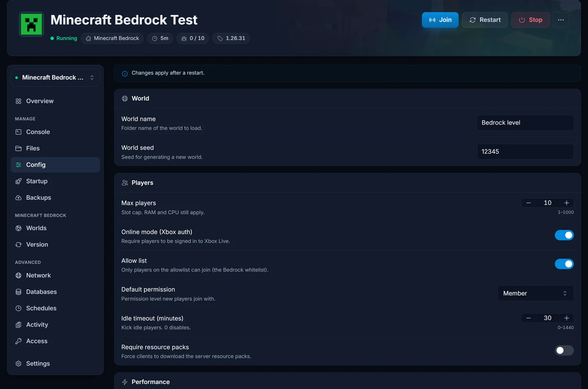Open the three-dot more actions menu
The width and height of the screenshot is (588, 389).
click(561, 20)
